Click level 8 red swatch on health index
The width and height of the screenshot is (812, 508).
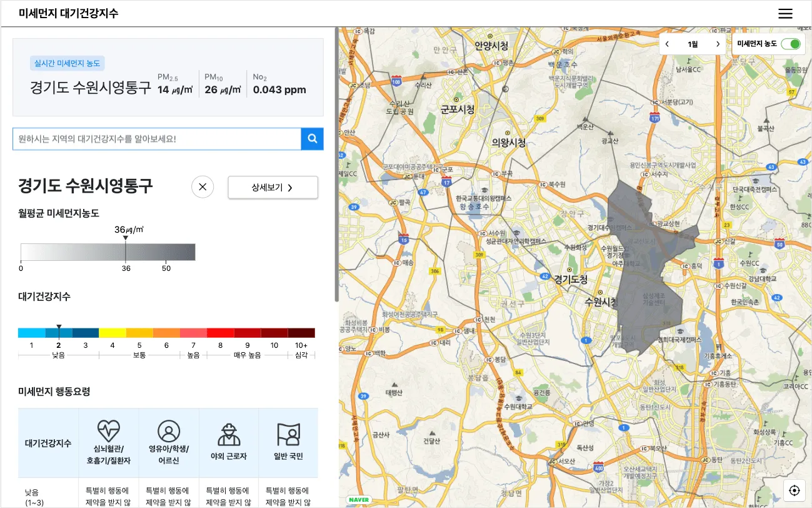click(220, 333)
